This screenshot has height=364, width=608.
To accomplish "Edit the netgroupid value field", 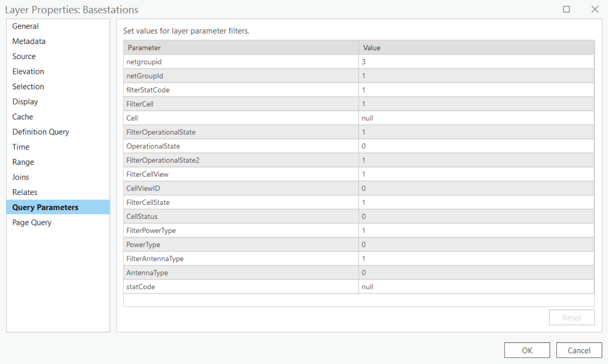I will [x=476, y=62].
